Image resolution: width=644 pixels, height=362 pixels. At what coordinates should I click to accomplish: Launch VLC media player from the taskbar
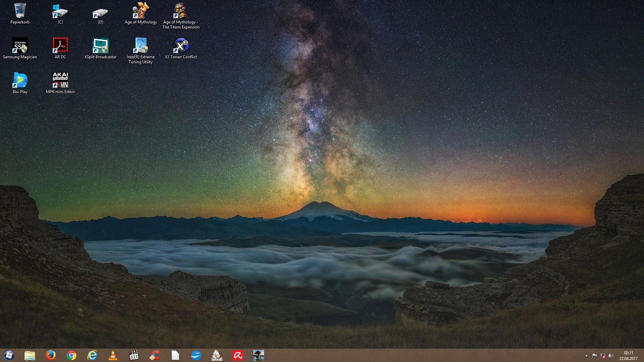pyautogui.click(x=113, y=355)
